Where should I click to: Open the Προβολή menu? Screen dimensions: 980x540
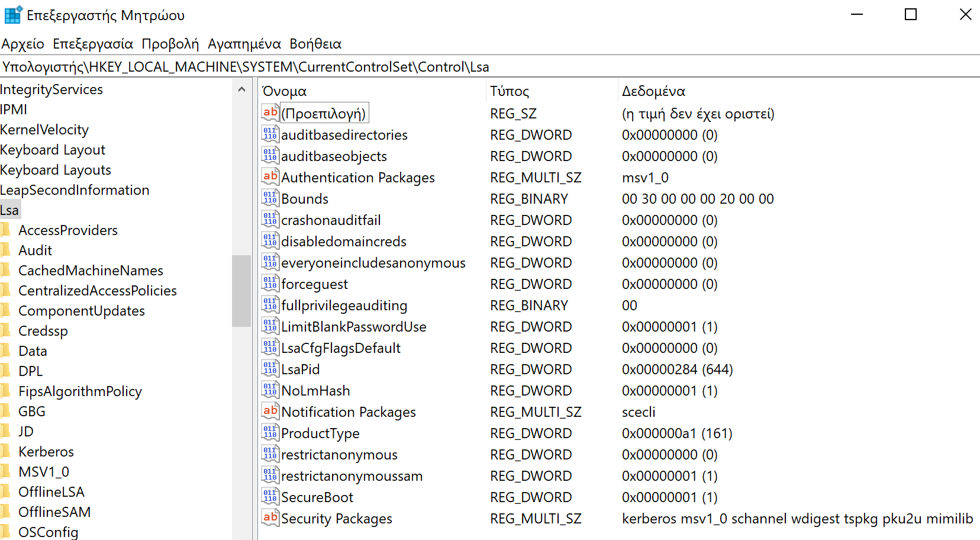[x=170, y=43]
